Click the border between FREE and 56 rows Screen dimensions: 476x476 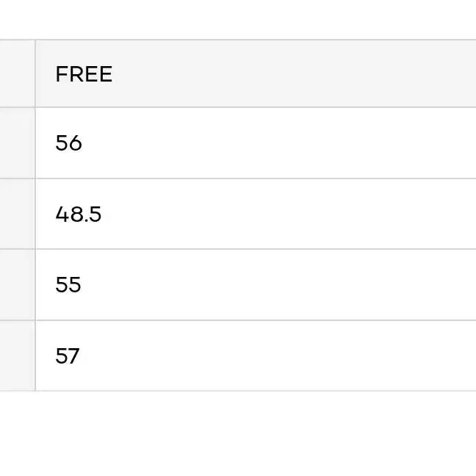pyautogui.click(x=238, y=107)
